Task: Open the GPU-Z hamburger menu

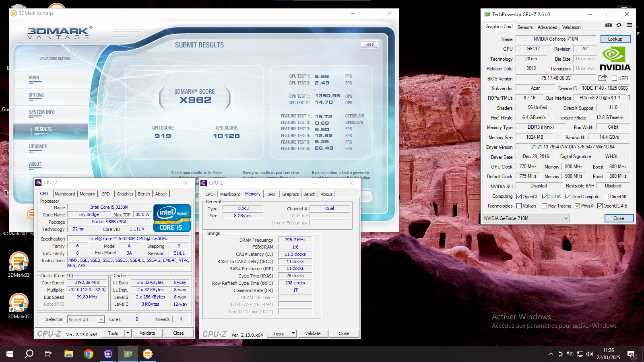Action: tap(629, 25)
